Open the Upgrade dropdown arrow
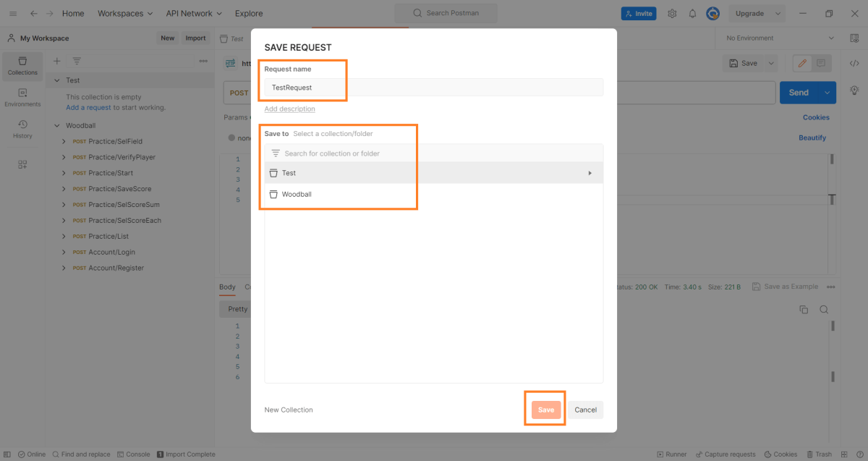868x461 pixels. (x=778, y=13)
